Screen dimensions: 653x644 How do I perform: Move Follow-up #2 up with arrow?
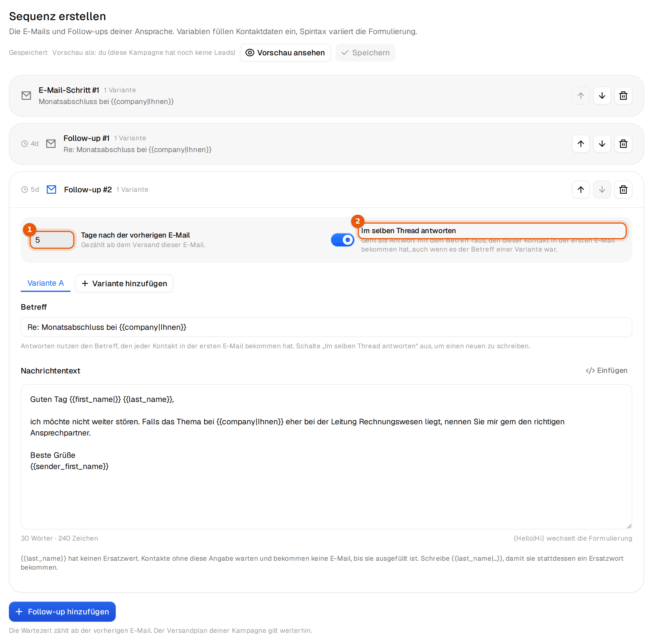point(580,190)
